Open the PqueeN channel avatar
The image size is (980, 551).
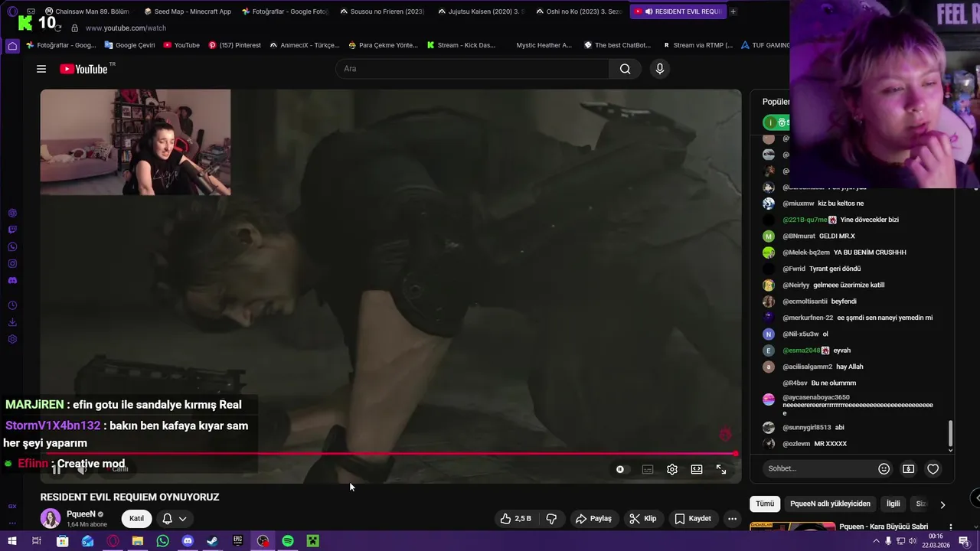click(51, 518)
